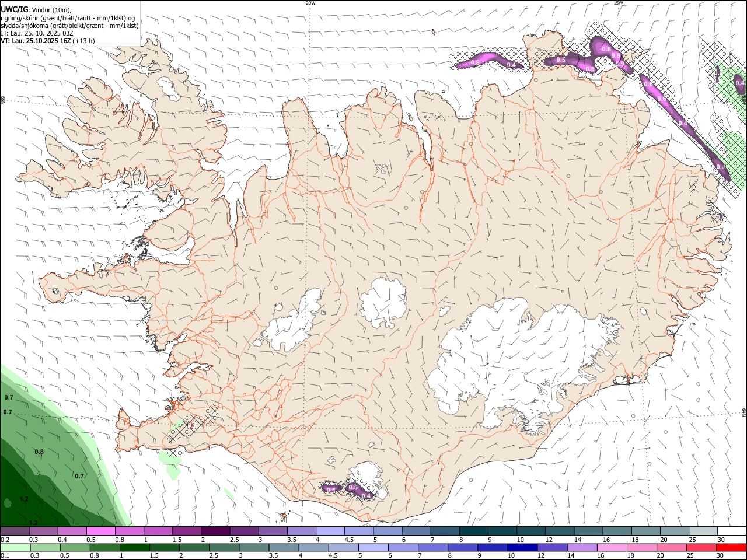
Task: Pick the palest green 0.1 swatch in lower legend row
Action: [x=15, y=548]
